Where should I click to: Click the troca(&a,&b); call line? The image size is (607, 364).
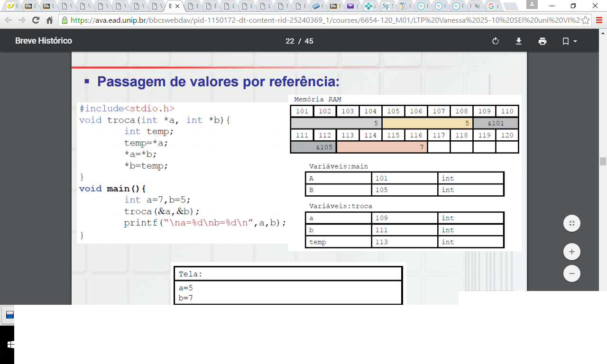[x=162, y=211]
